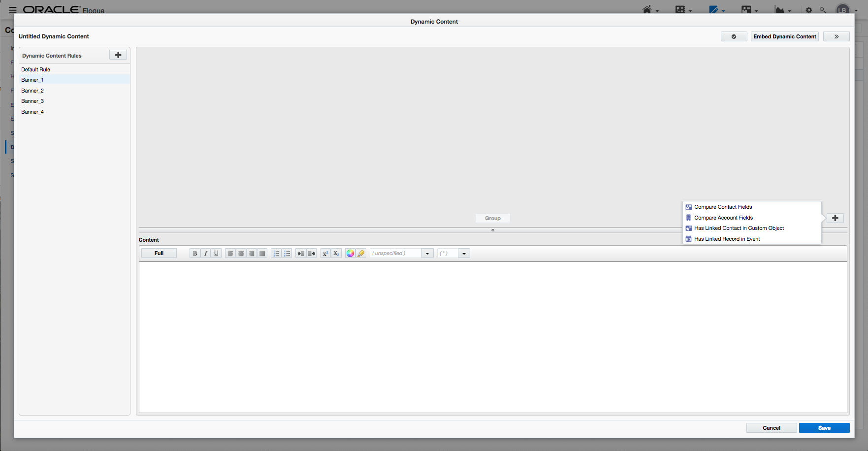Image resolution: width=868 pixels, height=451 pixels.
Task: Open the font family dropdown showing (unspecified)
Action: pyautogui.click(x=427, y=253)
